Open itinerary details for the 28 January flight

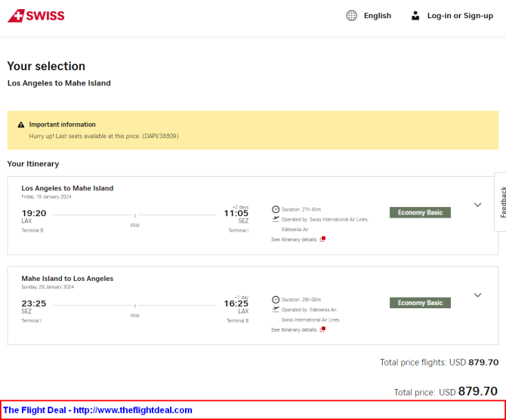[294, 330]
